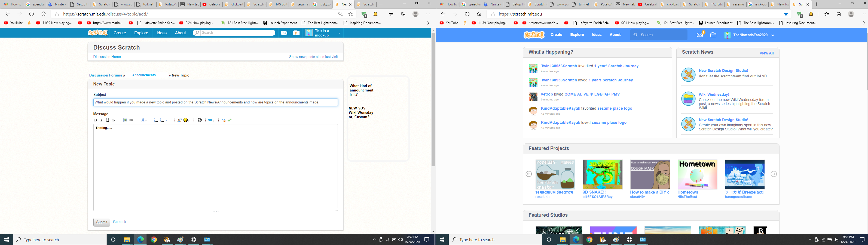
Task: Insert a picture using the image icon
Action: click(125, 120)
